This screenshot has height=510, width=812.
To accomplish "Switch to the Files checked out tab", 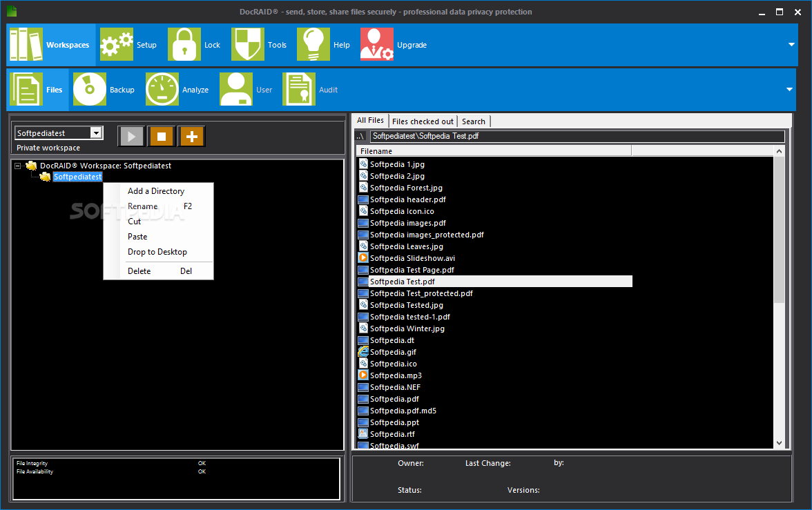I will click(423, 121).
